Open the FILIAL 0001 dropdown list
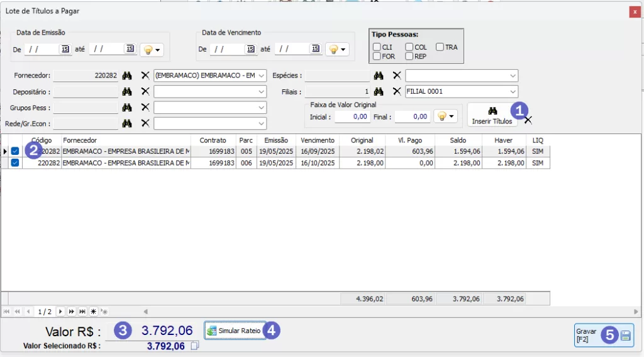Viewport: 644px width, 357px height. 513,91
